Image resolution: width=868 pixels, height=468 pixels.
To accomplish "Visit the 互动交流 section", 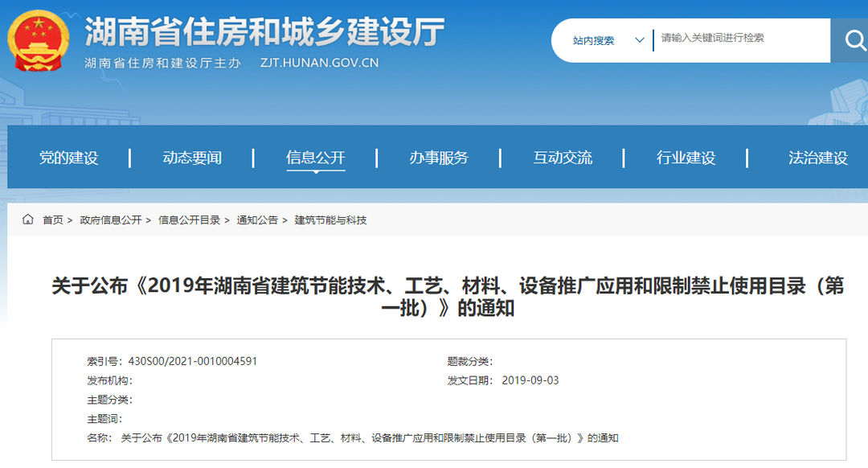I will coord(563,158).
